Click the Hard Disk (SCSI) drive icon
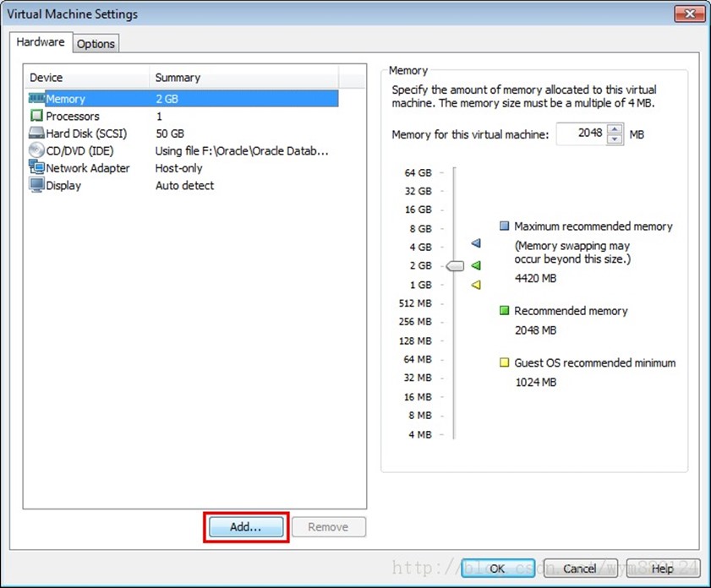Screen dimensions: 711x588 point(36,133)
